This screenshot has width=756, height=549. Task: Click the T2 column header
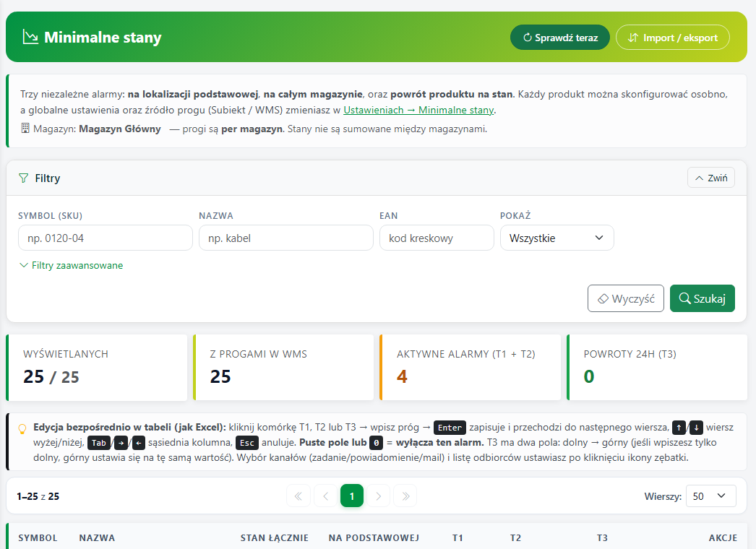click(x=515, y=538)
